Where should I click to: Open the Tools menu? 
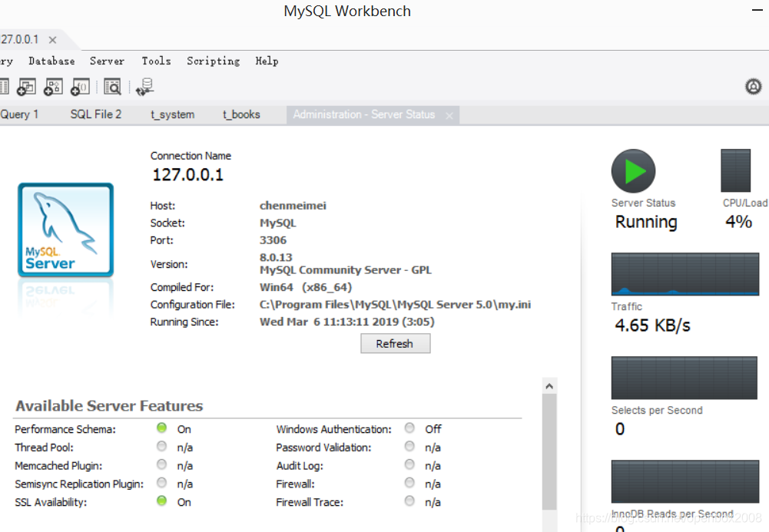[x=157, y=61]
